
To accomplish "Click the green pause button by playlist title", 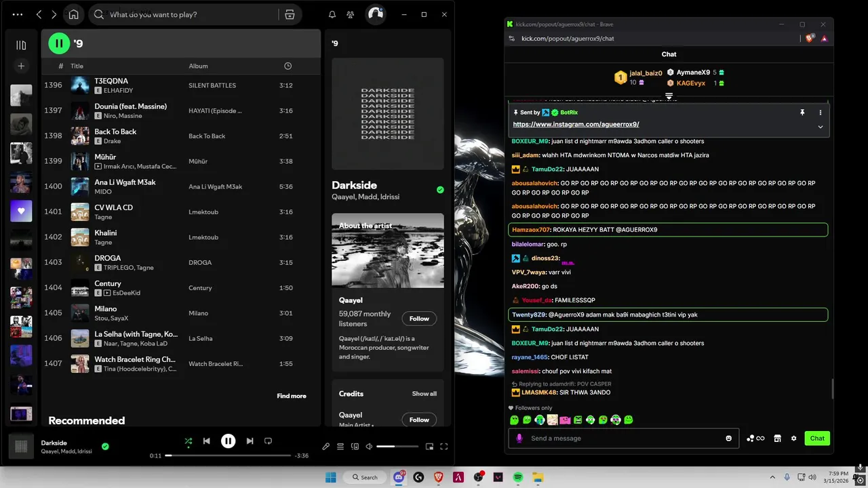I will 59,43.
